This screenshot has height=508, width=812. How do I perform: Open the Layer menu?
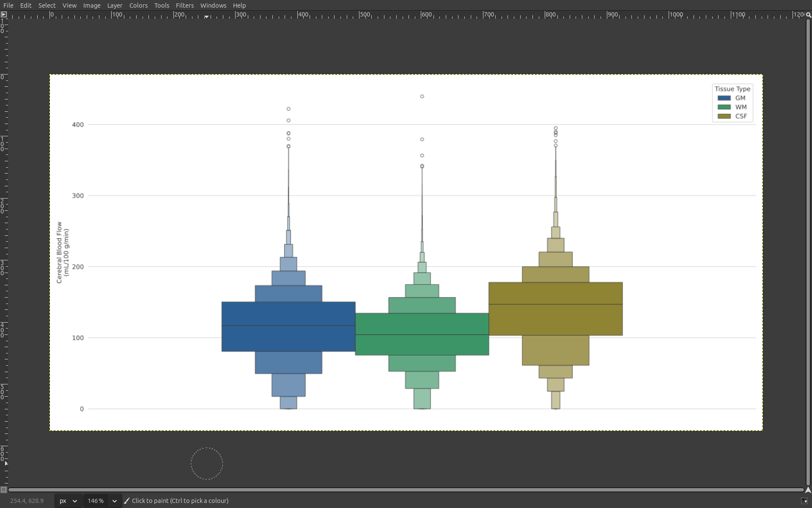[115, 5]
